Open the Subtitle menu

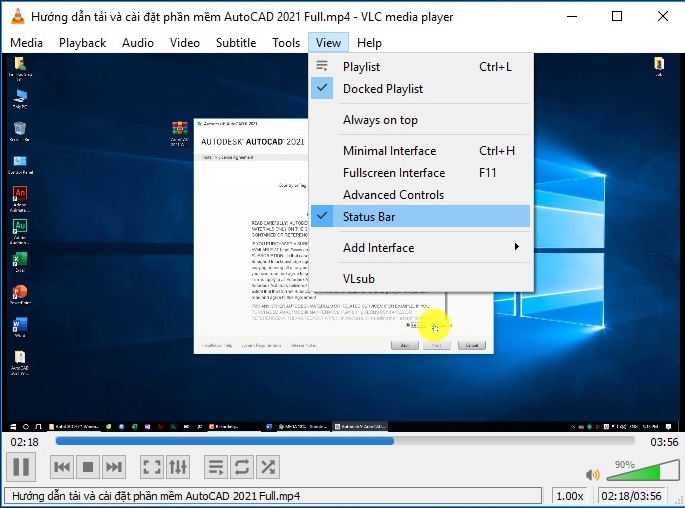(x=236, y=43)
